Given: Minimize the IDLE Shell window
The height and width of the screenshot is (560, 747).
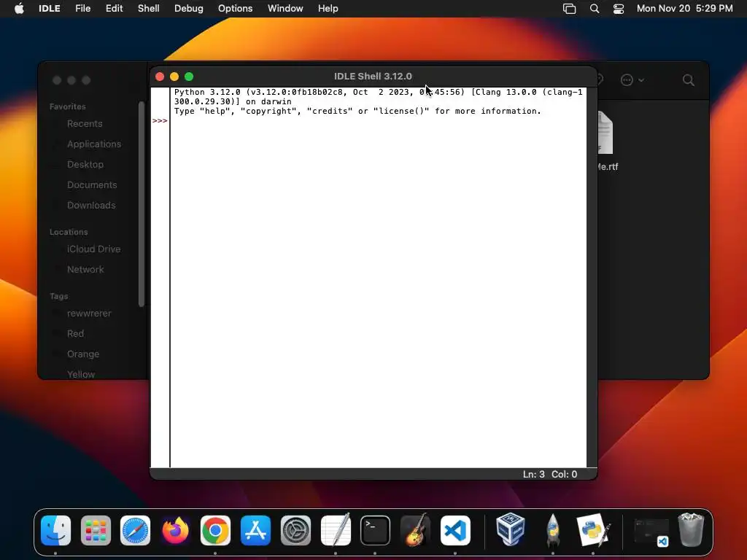Looking at the screenshot, I should coord(174,77).
